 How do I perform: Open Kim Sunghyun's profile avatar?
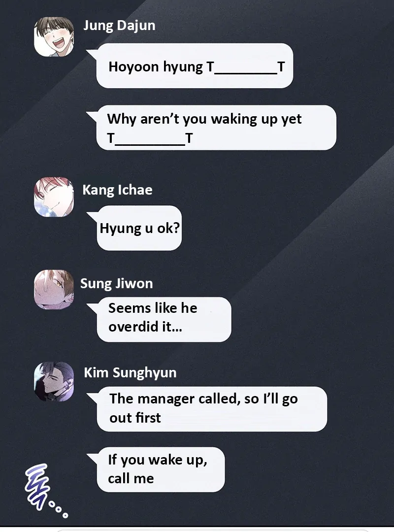pos(54,382)
